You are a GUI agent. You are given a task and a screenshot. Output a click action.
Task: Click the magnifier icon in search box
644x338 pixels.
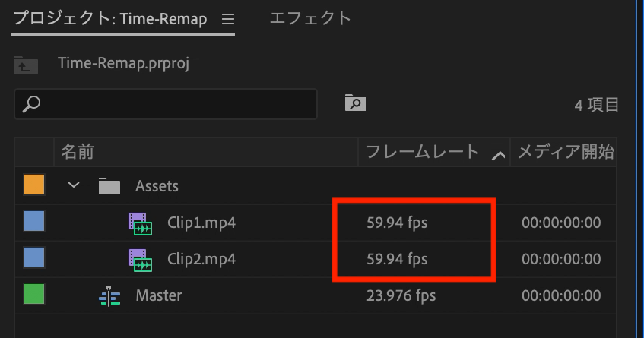pyautogui.click(x=32, y=105)
